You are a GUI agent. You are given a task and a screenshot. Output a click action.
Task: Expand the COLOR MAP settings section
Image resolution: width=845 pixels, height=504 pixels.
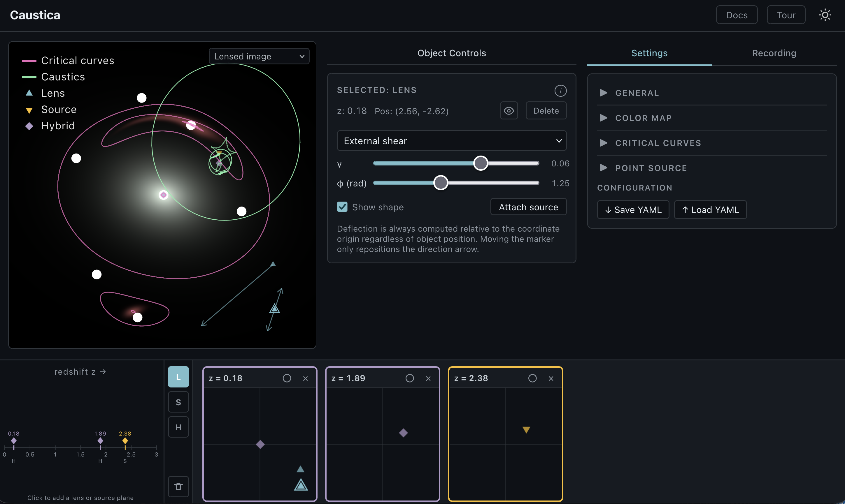pyautogui.click(x=712, y=118)
